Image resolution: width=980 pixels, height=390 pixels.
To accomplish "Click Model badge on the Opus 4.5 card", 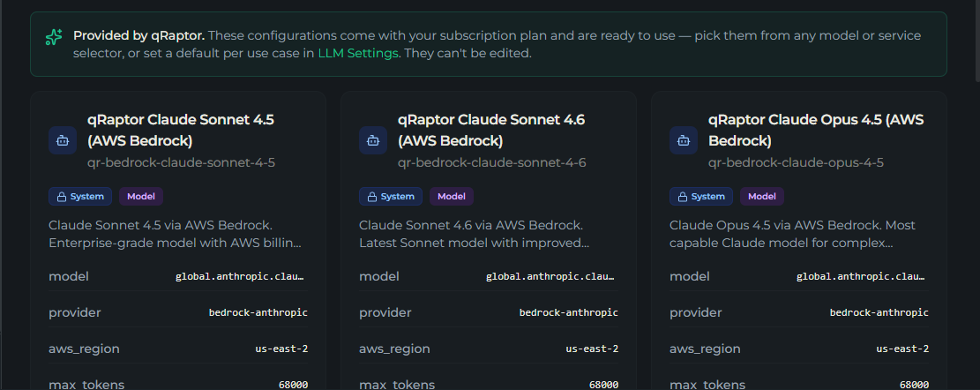I will tap(762, 196).
